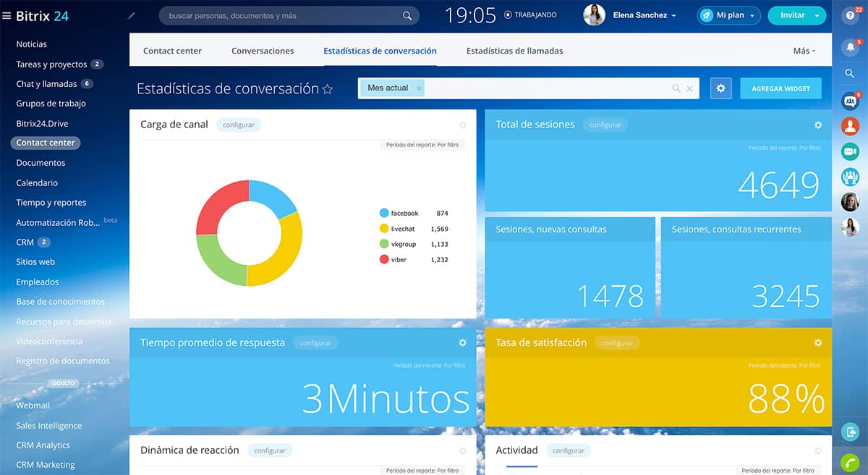Click the help question mark icon
This screenshot has width=868, height=475.
click(850, 15)
